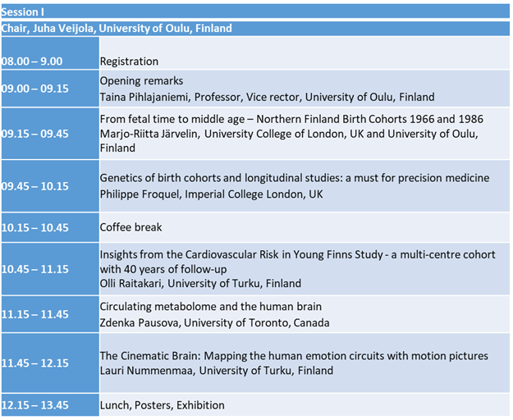Click the Opening remarks title
The height and width of the screenshot is (420, 513).
click(x=141, y=81)
